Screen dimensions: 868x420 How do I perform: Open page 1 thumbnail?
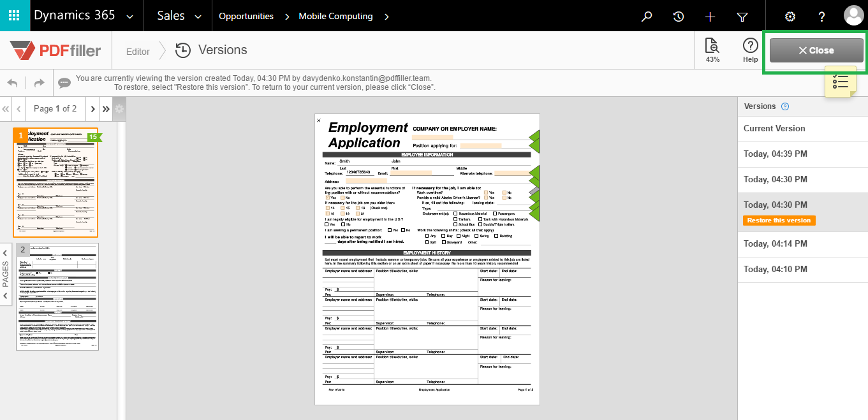pos(57,182)
